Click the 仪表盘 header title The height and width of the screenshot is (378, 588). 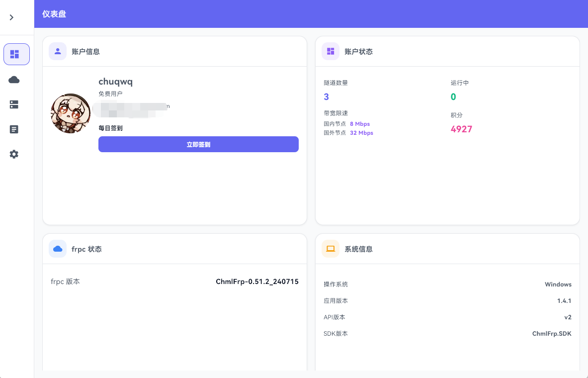coord(54,14)
